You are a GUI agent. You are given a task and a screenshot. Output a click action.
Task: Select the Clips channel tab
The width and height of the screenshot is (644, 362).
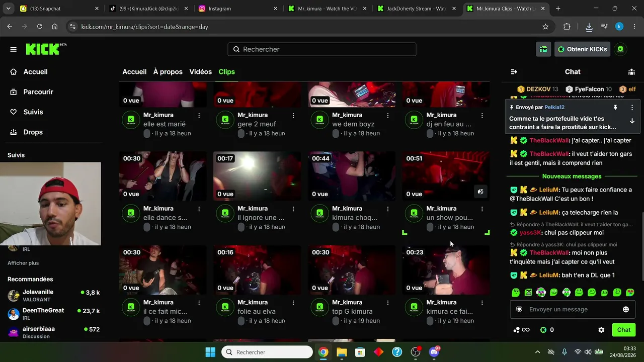pyautogui.click(x=227, y=72)
